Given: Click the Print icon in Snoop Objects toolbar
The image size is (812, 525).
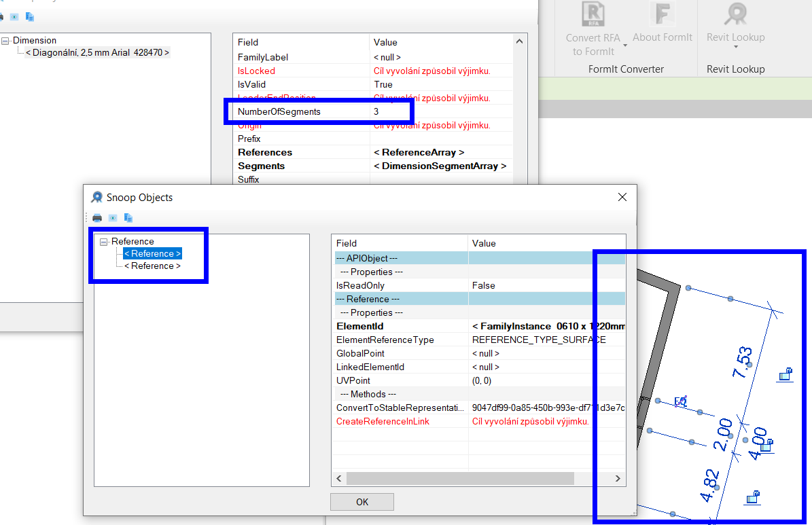Looking at the screenshot, I should click(96, 218).
